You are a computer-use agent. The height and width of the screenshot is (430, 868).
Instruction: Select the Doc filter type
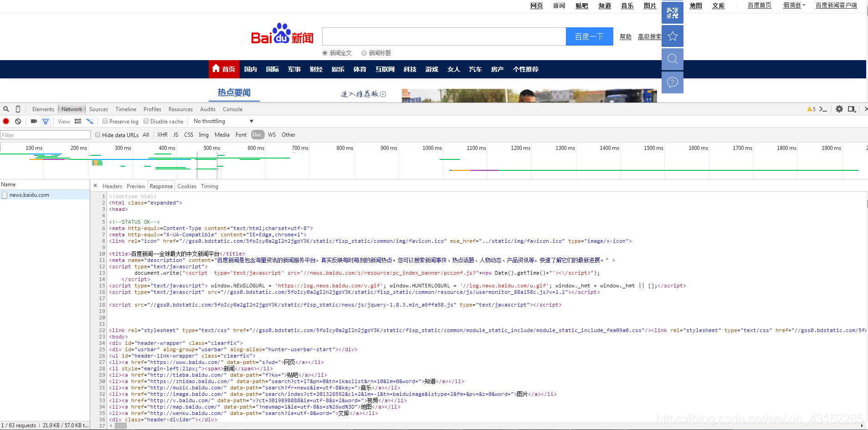[257, 135]
